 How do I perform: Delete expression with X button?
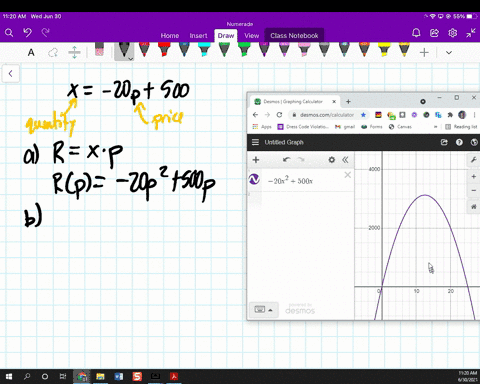(347, 175)
